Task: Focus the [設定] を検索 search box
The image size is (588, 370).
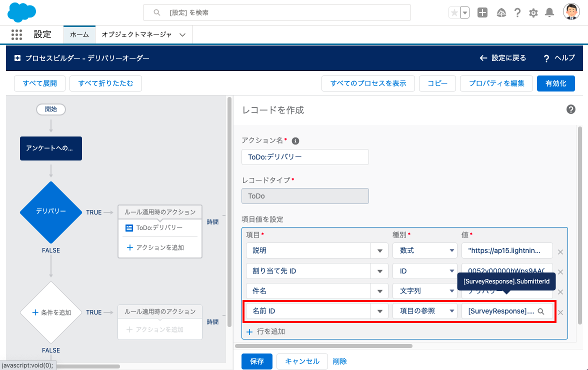Action: coord(277,12)
